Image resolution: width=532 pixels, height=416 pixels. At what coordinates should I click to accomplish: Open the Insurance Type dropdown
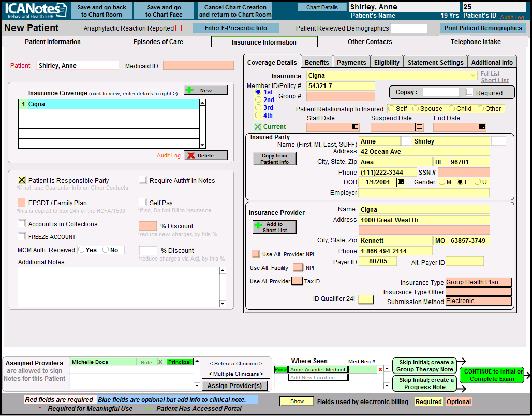pos(478,282)
